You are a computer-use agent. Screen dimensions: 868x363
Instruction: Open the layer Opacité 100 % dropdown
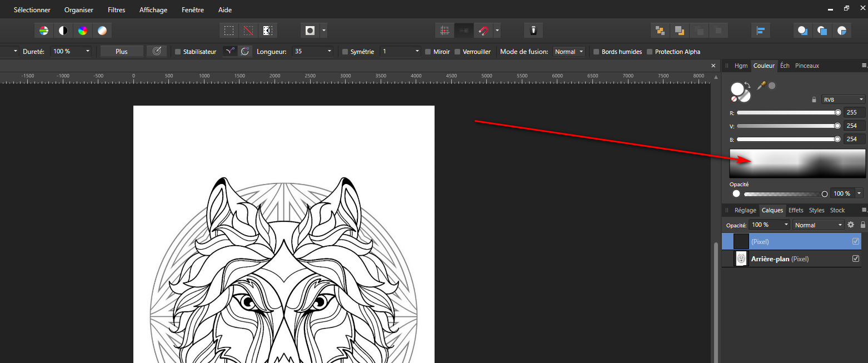769,225
